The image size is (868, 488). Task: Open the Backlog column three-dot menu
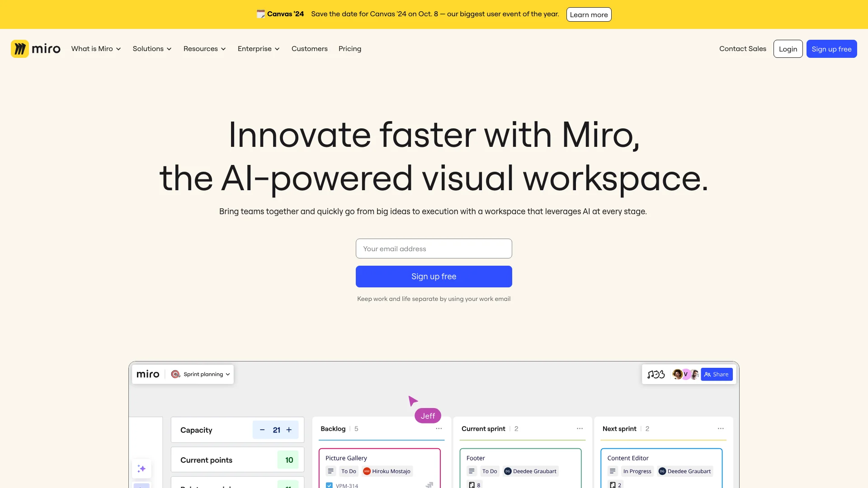[439, 428]
